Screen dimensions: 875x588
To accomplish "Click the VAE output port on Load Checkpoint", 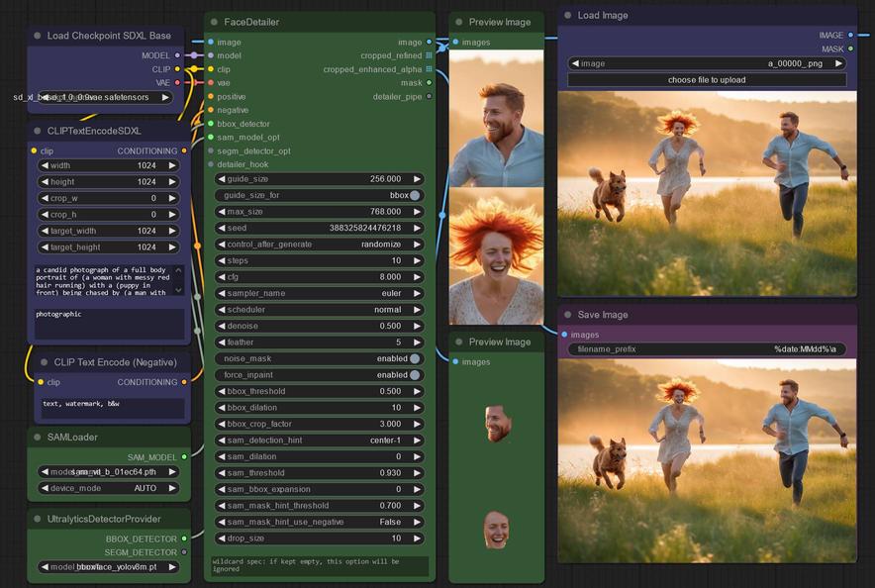I will (177, 82).
